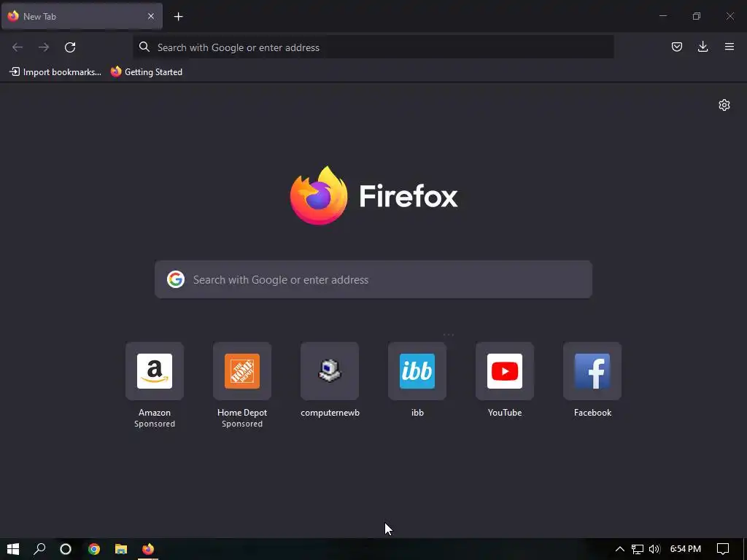Screen dimensions: 747x560
Task: Open the Firefox application menu
Action: click(x=729, y=47)
